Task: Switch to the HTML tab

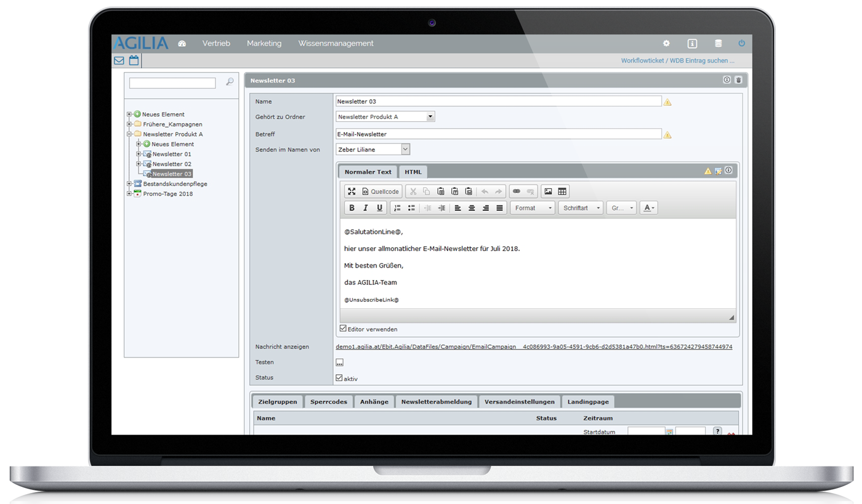Action: tap(413, 172)
